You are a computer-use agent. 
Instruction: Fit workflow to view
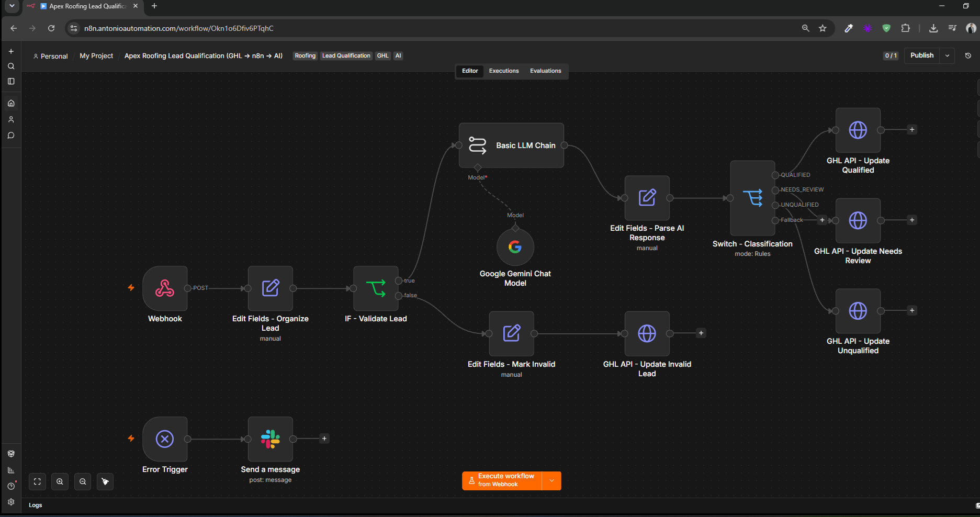[x=37, y=481]
